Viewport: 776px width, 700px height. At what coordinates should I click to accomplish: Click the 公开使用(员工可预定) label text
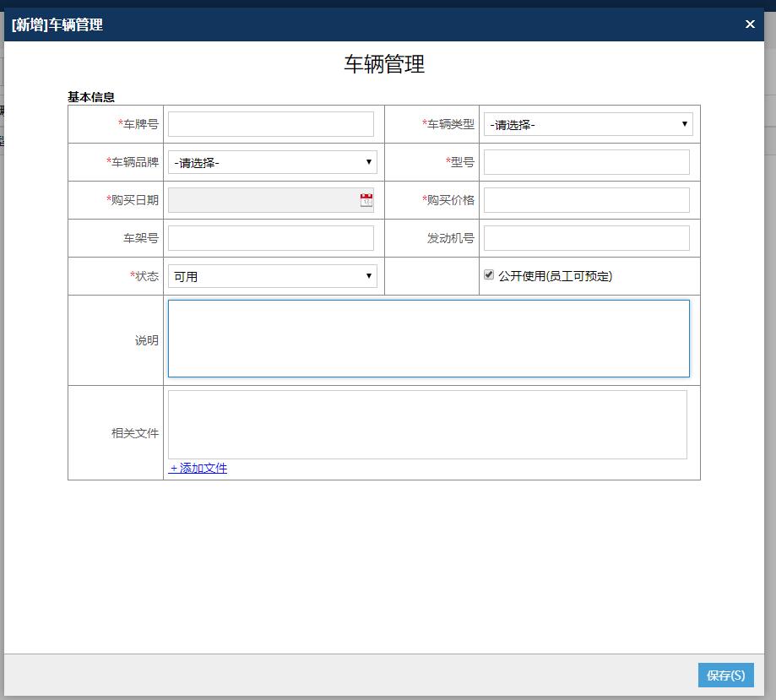pos(556,276)
